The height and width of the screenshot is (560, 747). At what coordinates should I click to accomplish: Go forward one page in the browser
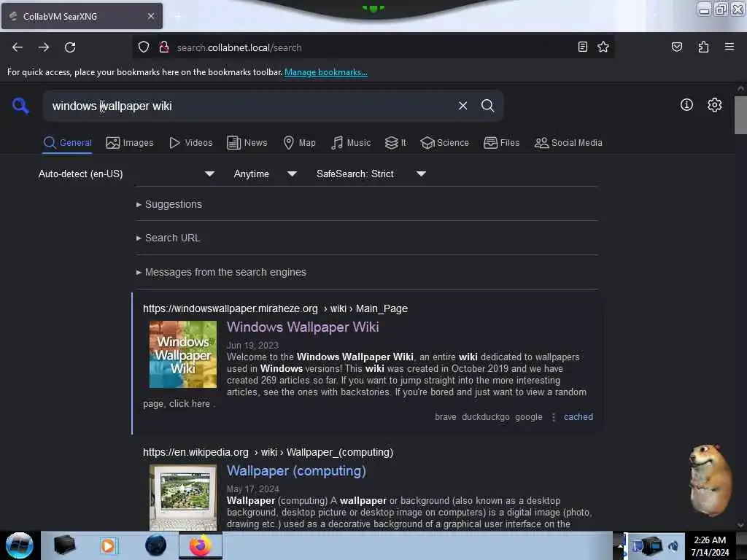click(44, 47)
